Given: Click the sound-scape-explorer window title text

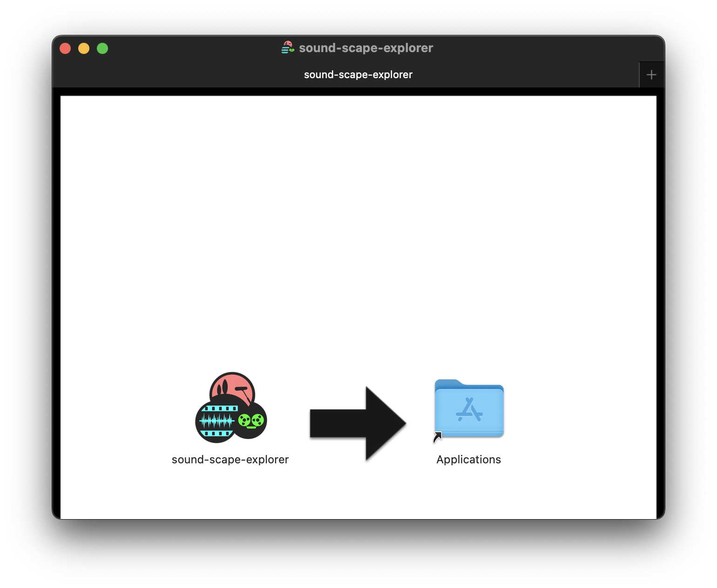Looking at the screenshot, I should (366, 48).
